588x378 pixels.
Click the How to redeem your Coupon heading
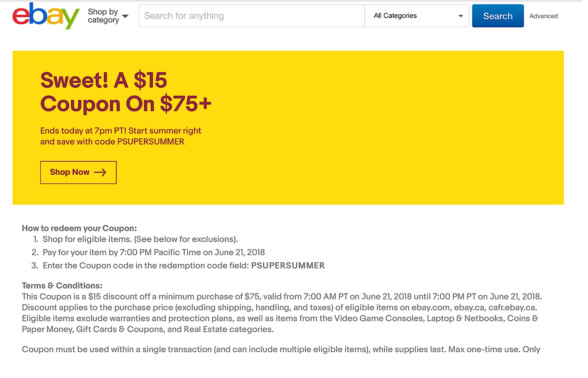tap(79, 228)
